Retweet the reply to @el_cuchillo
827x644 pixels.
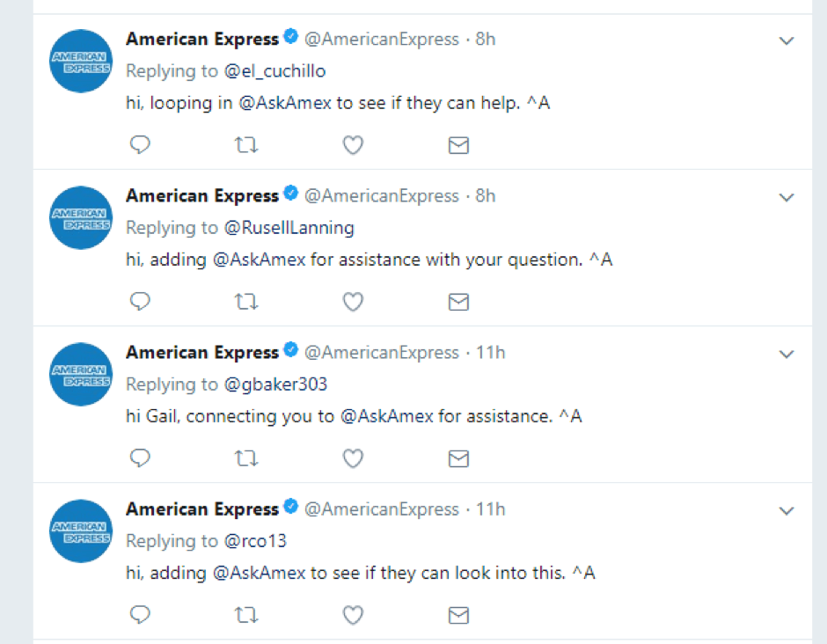tap(246, 145)
